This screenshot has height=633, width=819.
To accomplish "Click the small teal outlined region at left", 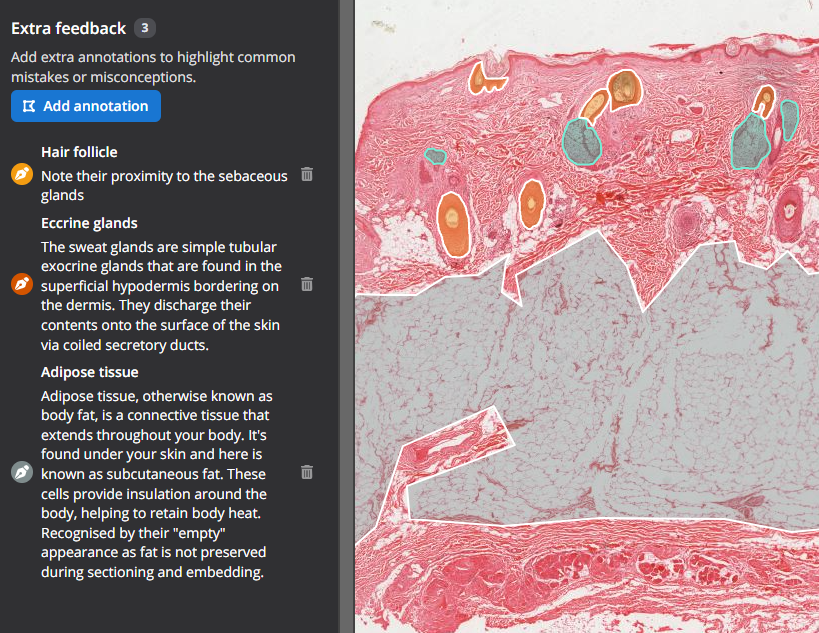I will coord(435,156).
